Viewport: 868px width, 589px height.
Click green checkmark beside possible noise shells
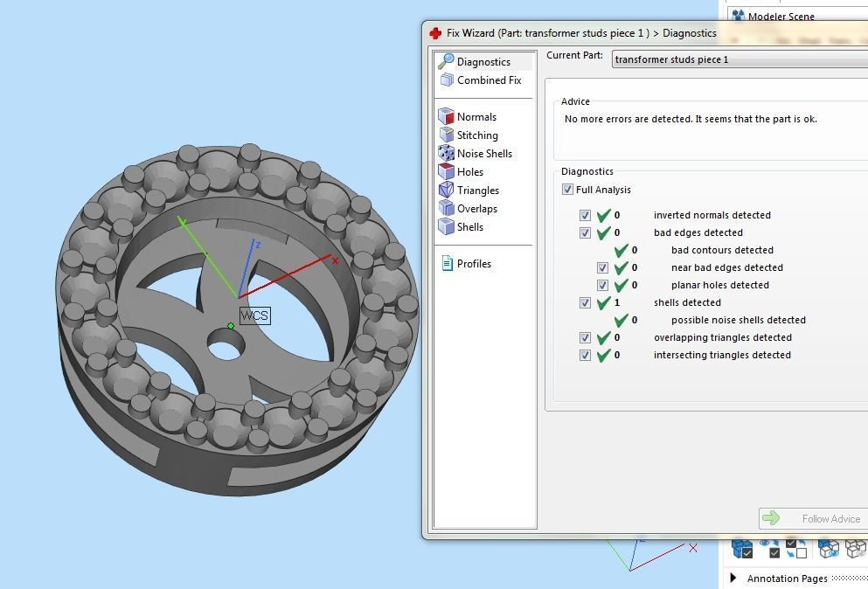coord(621,320)
